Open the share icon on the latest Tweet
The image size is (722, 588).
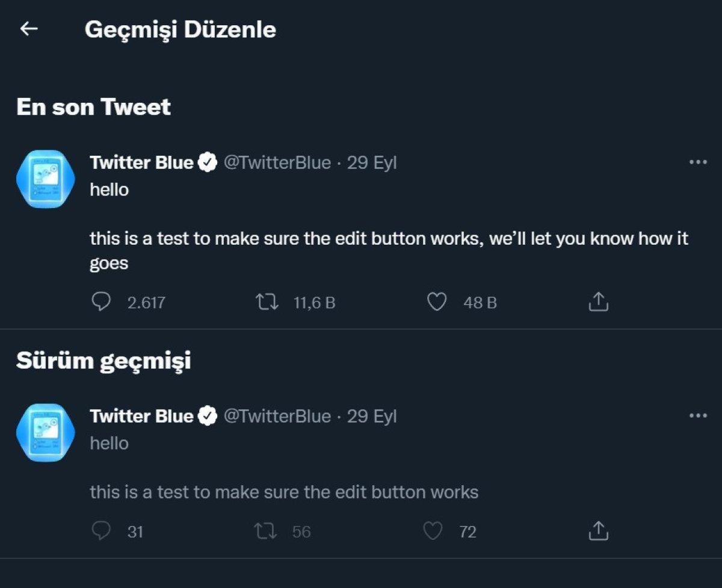pyautogui.click(x=597, y=301)
